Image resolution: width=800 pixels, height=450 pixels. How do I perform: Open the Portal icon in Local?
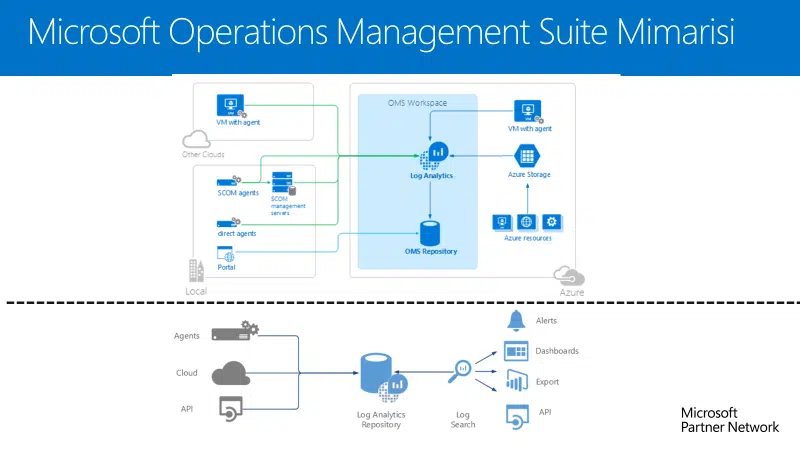226,254
